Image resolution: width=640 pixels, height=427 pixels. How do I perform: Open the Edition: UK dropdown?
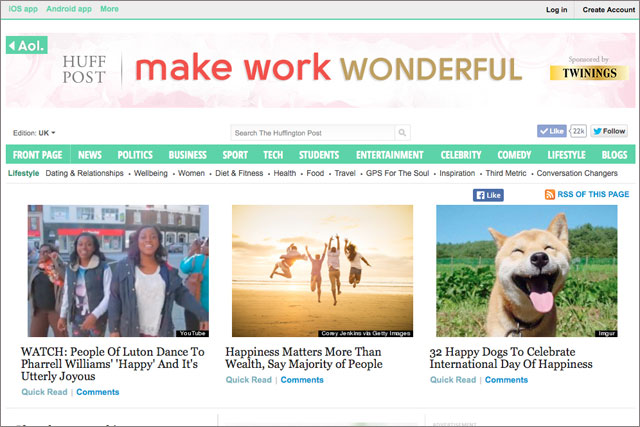34,133
